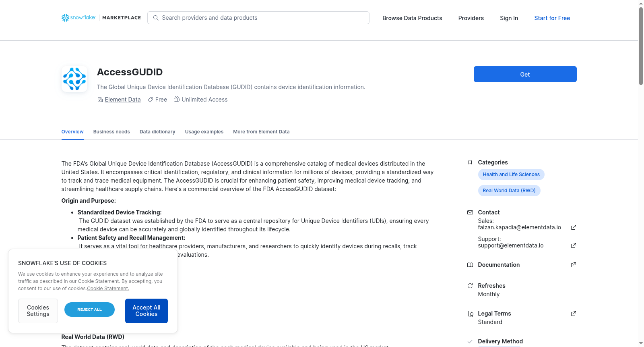This screenshot has height=347, width=644.
Task: Open Cookies Settings
Action: pyautogui.click(x=38, y=311)
